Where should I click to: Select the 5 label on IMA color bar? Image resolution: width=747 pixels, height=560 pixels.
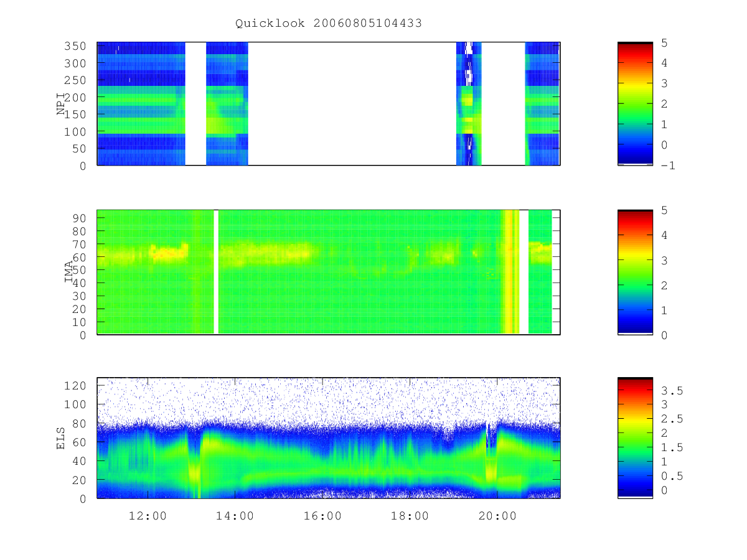(x=664, y=210)
